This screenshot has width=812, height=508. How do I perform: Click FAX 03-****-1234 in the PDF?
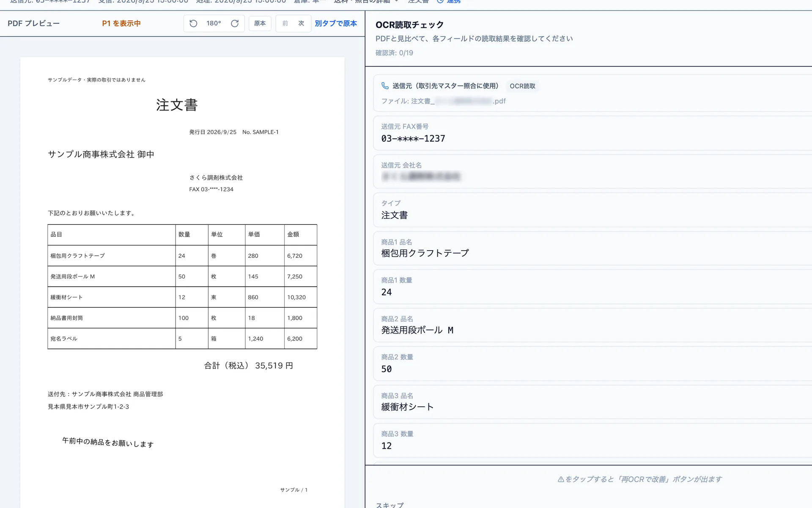[x=211, y=189]
